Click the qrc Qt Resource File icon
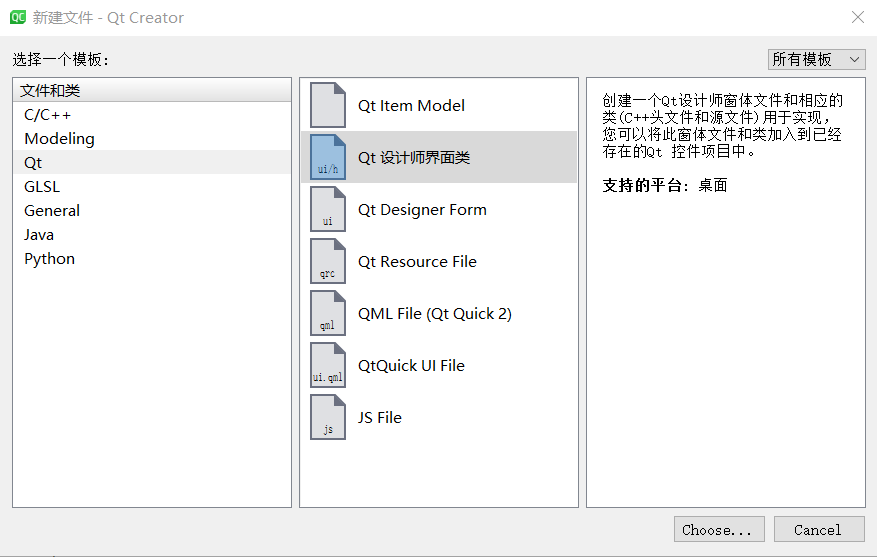The height and width of the screenshot is (557, 877). pyautogui.click(x=328, y=261)
